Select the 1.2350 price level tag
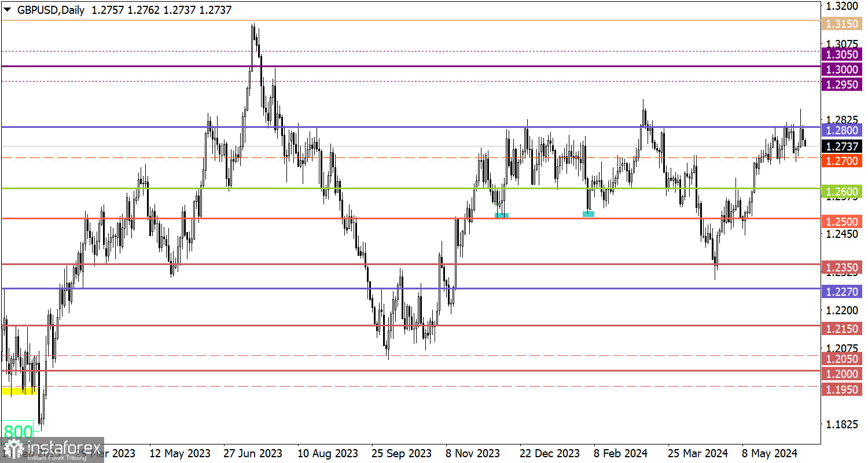The width and height of the screenshot is (868, 463). pos(842,267)
